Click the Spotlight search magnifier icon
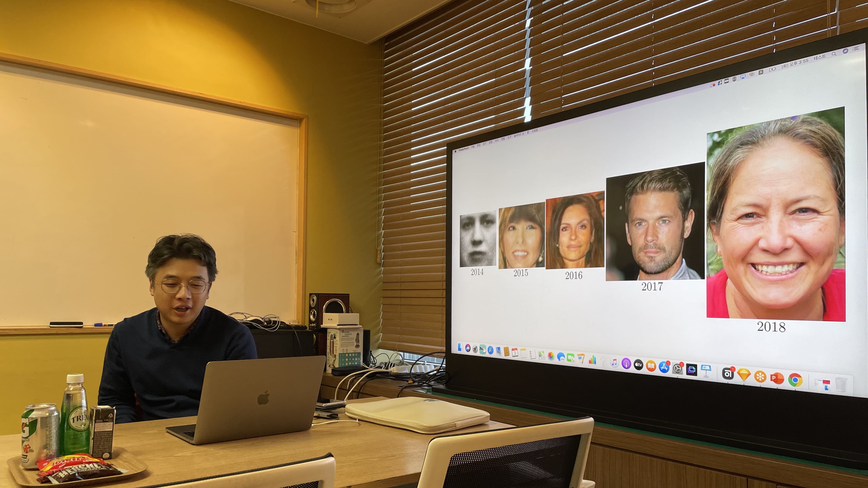This screenshot has height=488, width=868. tap(834, 54)
